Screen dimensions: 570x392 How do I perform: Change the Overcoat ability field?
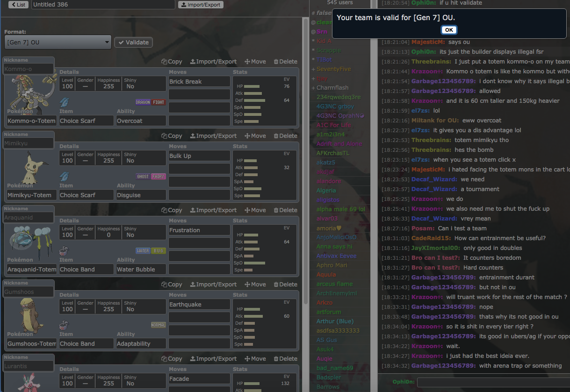(x=141, y=121)
